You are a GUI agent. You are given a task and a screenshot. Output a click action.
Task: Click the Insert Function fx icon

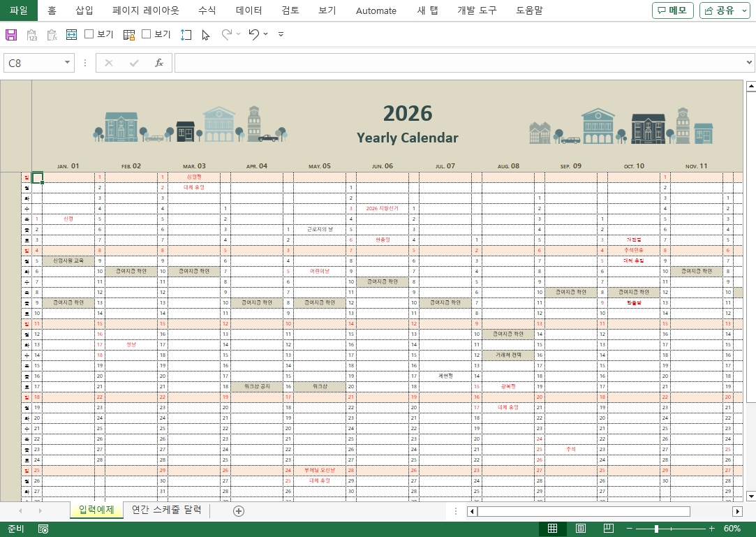point(158,63)
